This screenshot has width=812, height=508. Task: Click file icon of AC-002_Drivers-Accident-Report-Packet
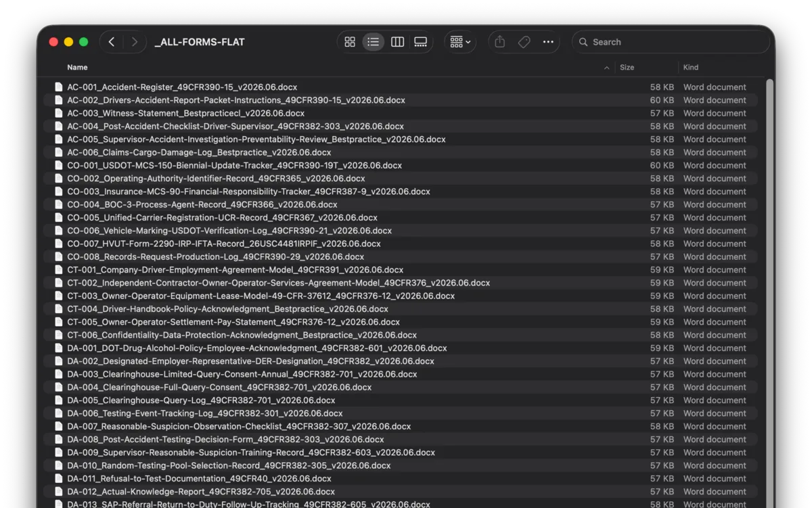coord(59,100)
